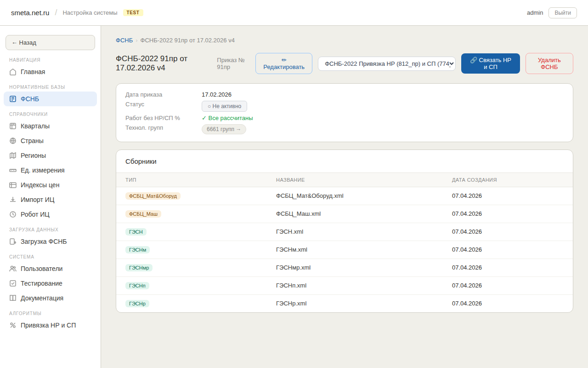Click the home icon next to Главная
This screenshot has height=368, width=588.
point(13,72)
